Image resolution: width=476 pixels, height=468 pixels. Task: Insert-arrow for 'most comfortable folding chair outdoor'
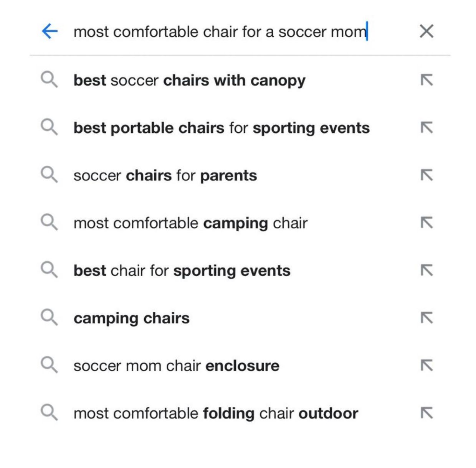[x=426, y=413]
